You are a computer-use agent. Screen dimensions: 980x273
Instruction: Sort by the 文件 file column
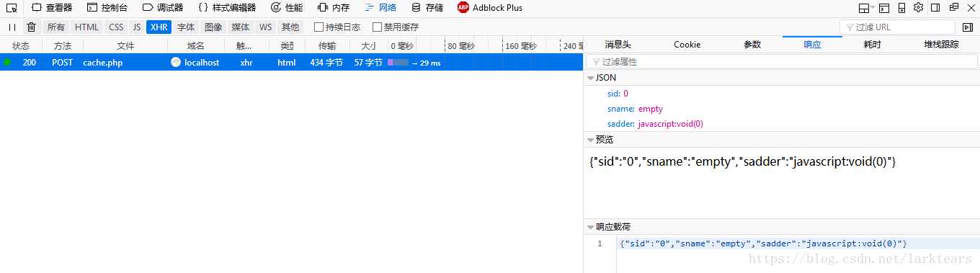tap(125, 45)
